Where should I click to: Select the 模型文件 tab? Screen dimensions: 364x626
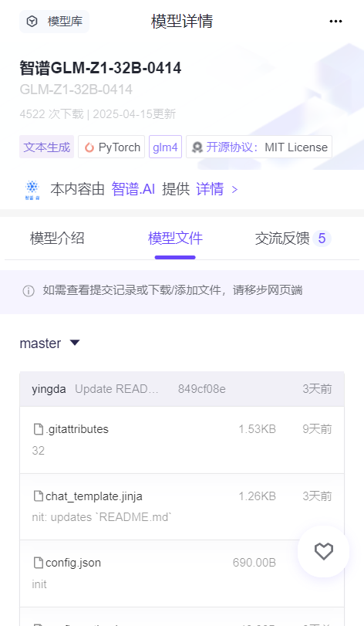click(175, 239)
